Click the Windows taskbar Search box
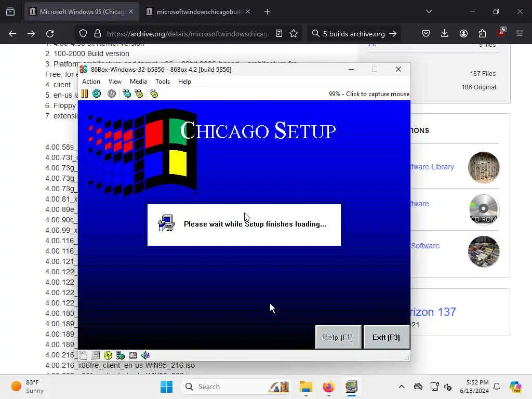The image size is (532, 399). 236,387
